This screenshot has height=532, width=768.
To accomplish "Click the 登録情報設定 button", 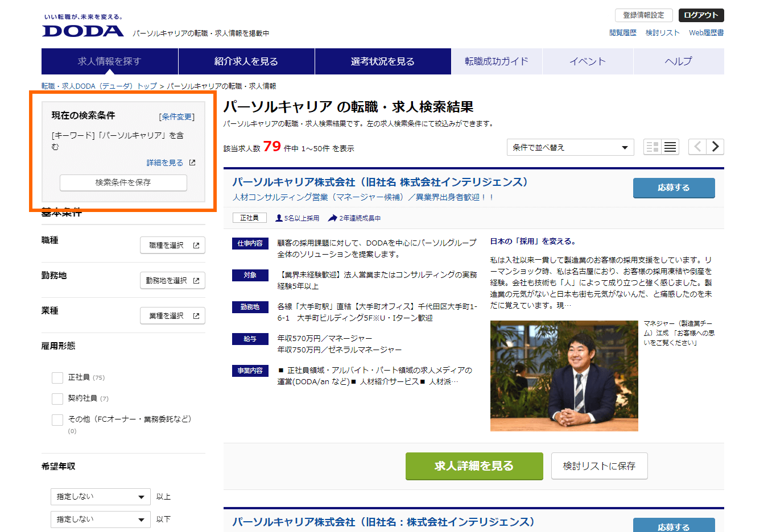I will click(x=643, y=15).
